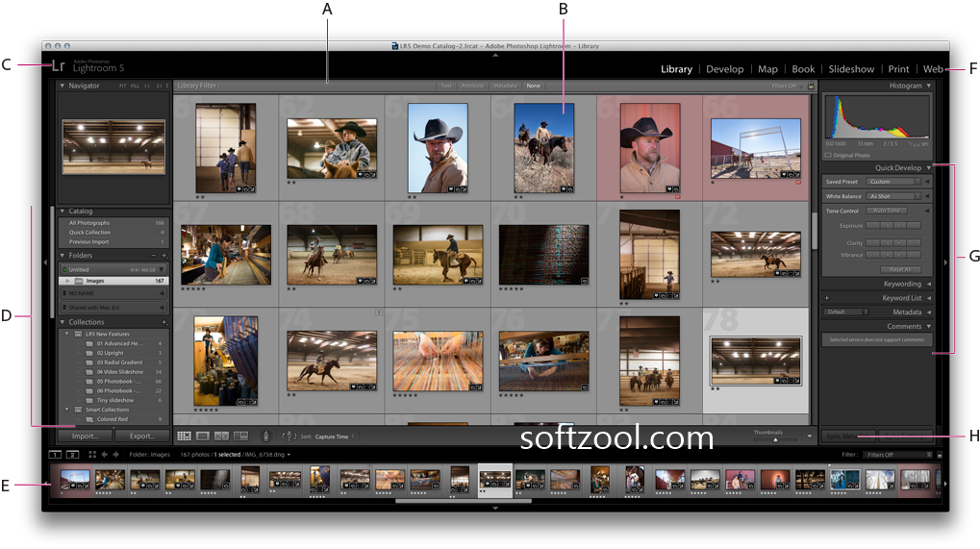This screenshot has width=980, height=549.
Task: Enable Metadata filter in Library Filter
Action: (x=505, y=86)
